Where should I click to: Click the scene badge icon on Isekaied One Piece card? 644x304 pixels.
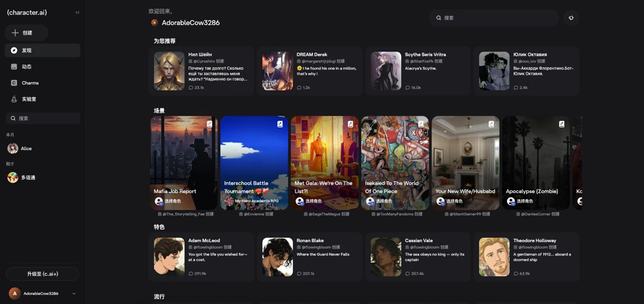(421, 124)
